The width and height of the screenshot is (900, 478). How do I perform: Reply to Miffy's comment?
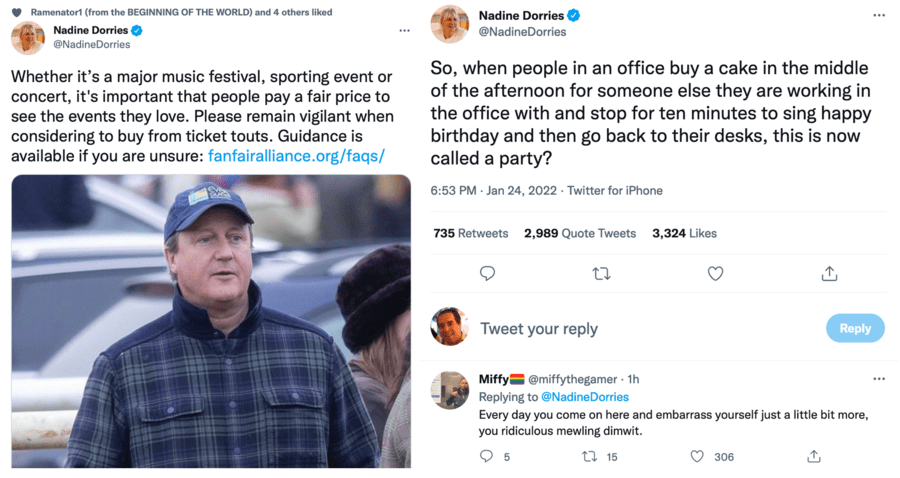click(x=487, y=456)
